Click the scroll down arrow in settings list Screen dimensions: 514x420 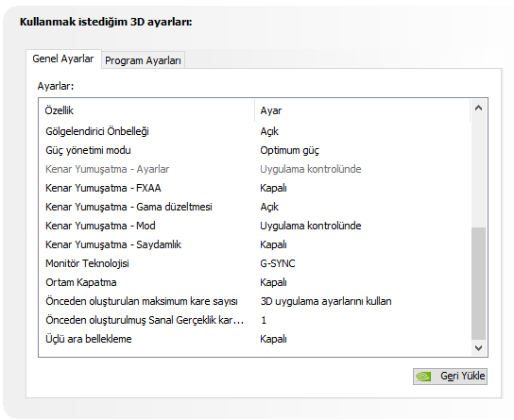tap(478, 347)
